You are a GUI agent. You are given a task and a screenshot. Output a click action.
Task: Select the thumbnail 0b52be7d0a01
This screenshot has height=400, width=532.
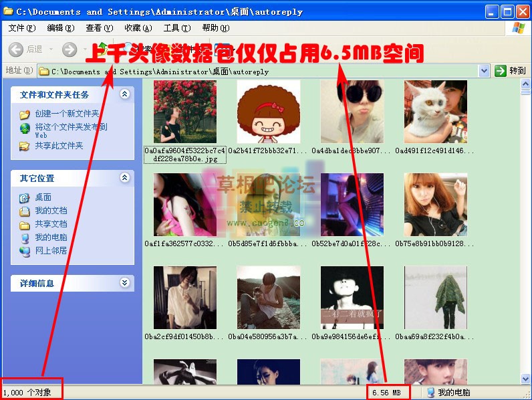pyautogui.click(x=352, y=205)
